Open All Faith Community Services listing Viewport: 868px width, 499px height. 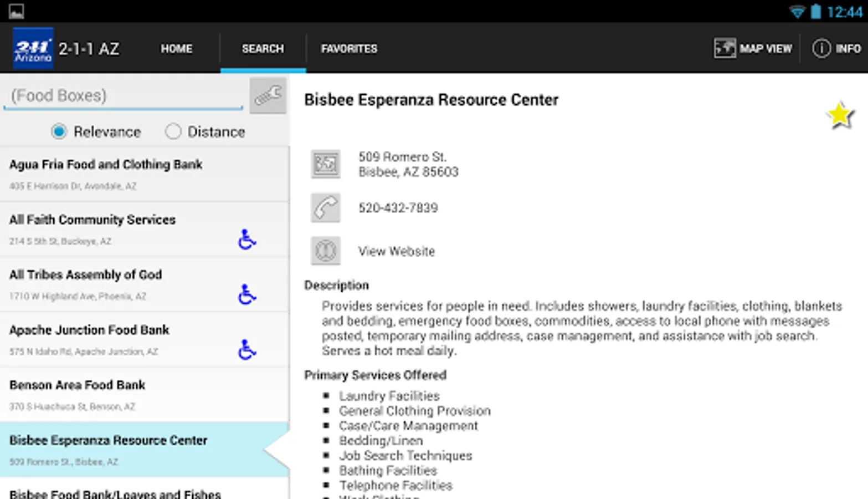pyautogui.click(x=145, y=229)
